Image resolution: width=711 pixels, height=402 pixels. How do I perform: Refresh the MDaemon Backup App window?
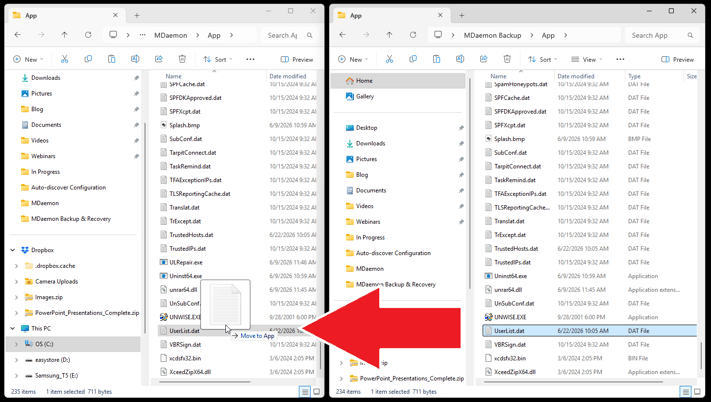tap(413, 35)
